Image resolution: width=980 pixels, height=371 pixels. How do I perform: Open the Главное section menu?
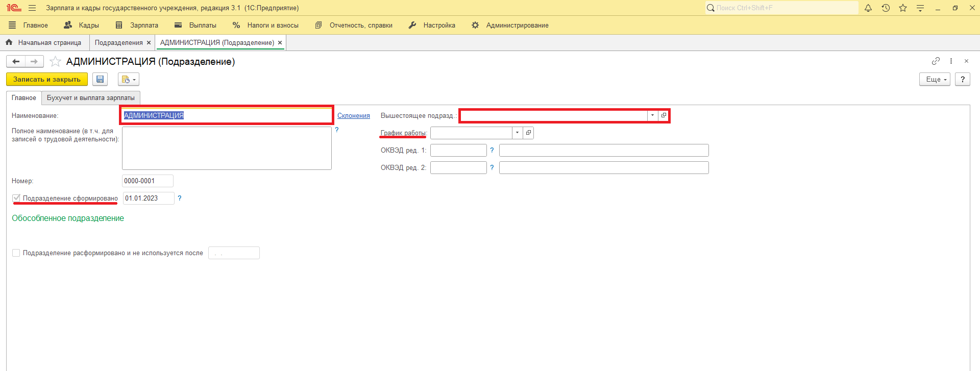coord(36,25)
